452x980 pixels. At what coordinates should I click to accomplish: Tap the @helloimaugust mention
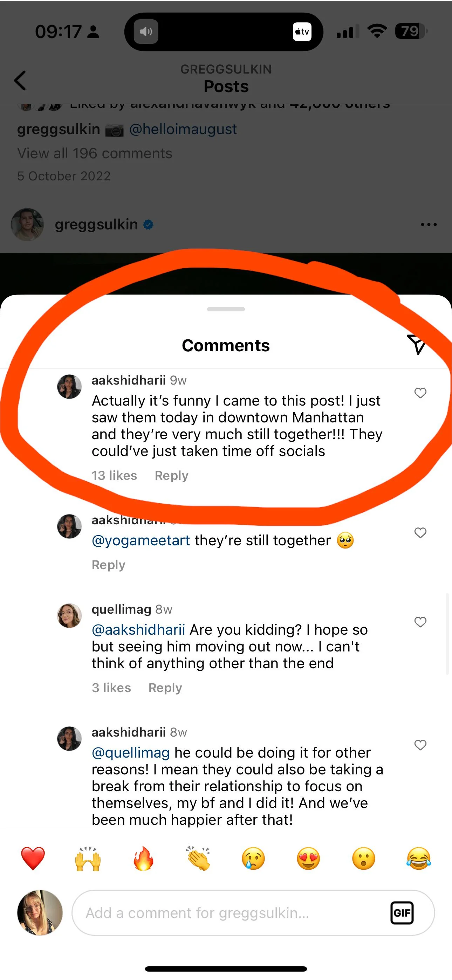183,129
